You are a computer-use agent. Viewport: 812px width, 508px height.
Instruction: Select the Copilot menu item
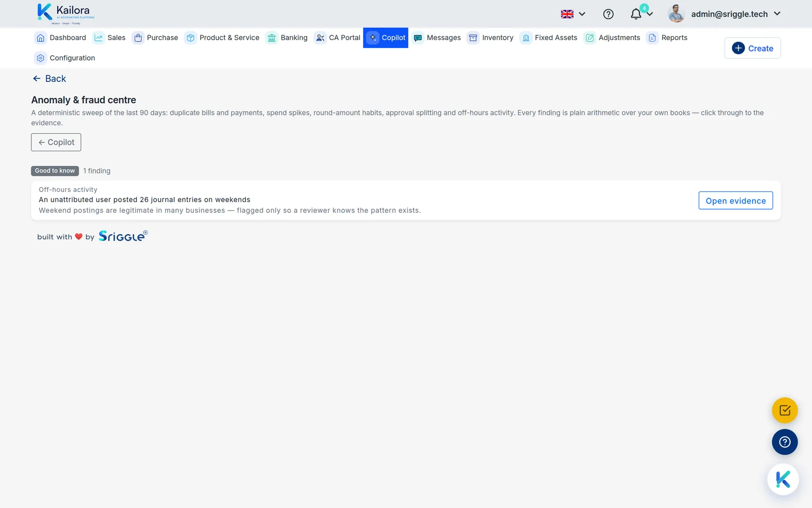386,38
